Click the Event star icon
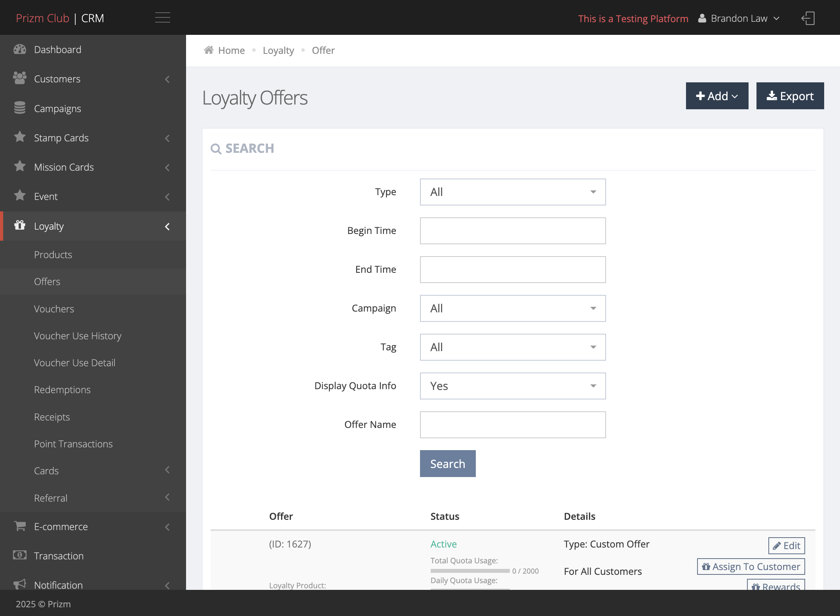 click(x=20, y=196)
